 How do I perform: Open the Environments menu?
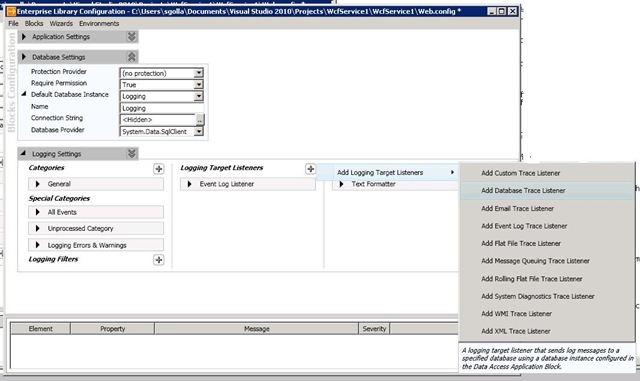(99, 24)
